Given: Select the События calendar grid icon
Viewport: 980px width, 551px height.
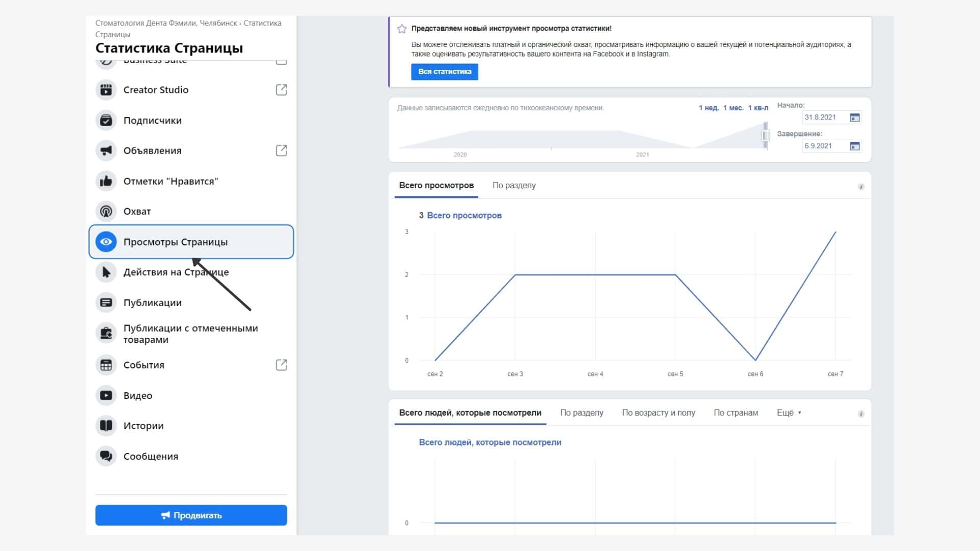Looking at the screenshot, I should point(106,365).
